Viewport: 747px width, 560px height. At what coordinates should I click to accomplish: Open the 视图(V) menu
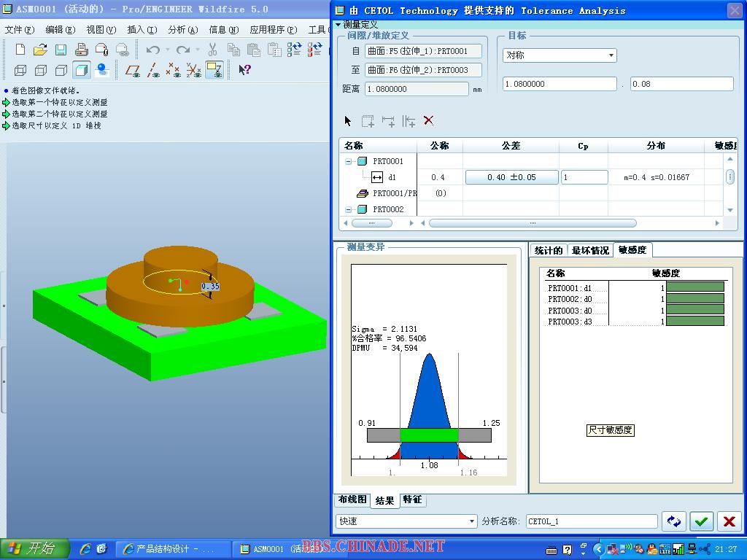pos(101,30)
